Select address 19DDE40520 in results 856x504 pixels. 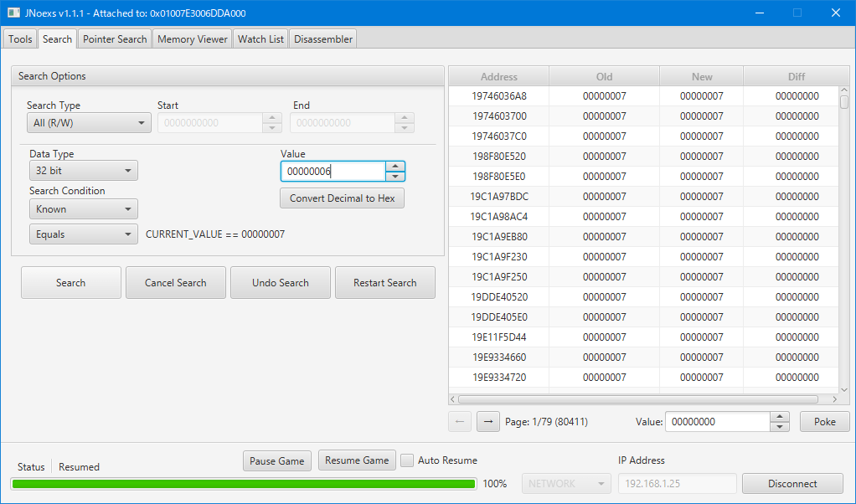(499, 297)
